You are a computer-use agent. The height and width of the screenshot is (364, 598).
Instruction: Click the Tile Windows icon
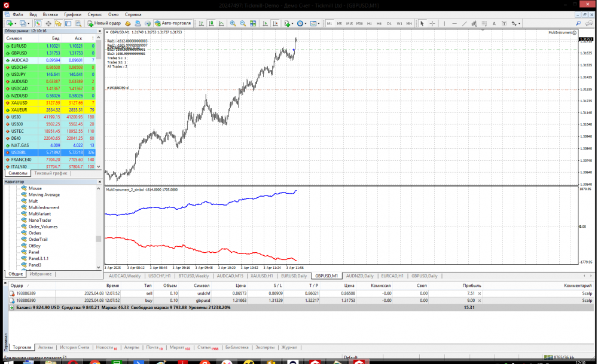coord(254,23)
